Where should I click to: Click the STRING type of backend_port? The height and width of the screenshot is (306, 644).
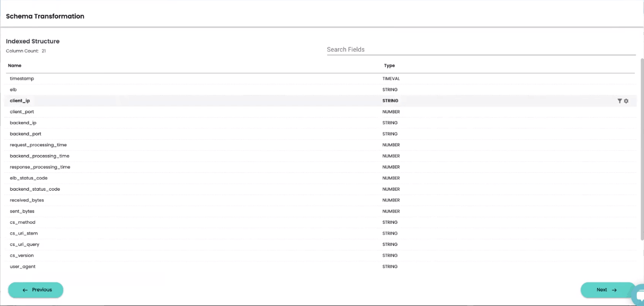(390, 134)
